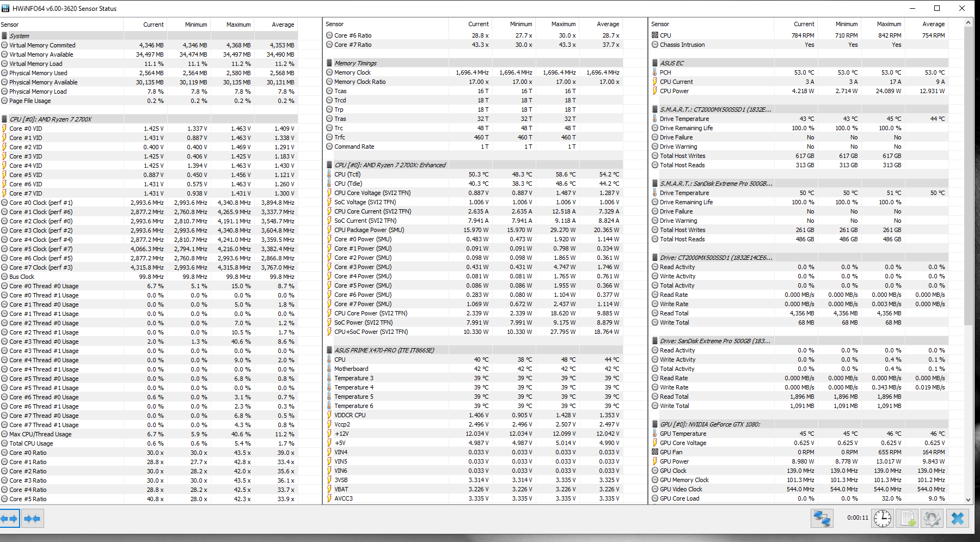
Task: Click the Average column header in right pane
Action: (x=926, y=24)
